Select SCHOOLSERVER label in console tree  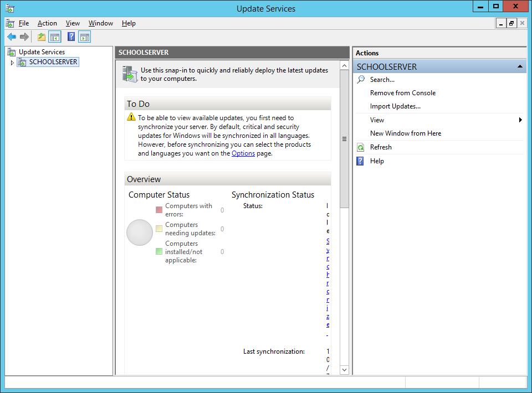[x=53, y=62]
